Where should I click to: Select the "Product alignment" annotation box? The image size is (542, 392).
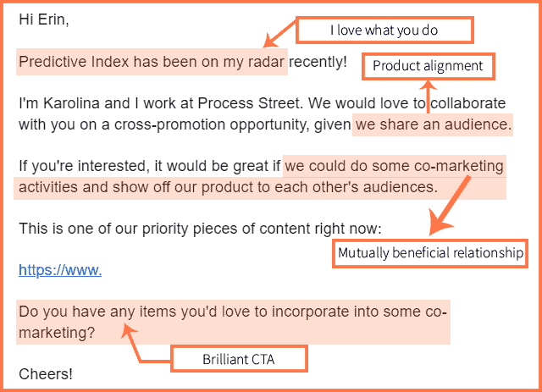(427, 66)
